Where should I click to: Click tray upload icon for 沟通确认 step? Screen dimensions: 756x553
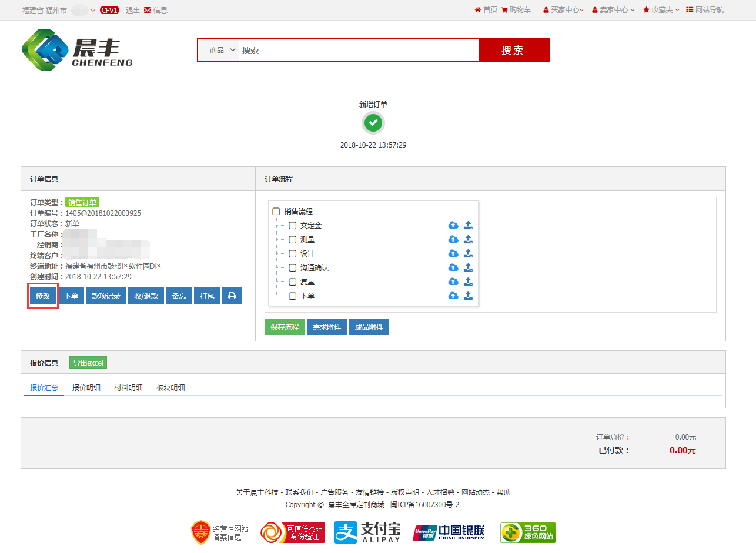[468, 267]
